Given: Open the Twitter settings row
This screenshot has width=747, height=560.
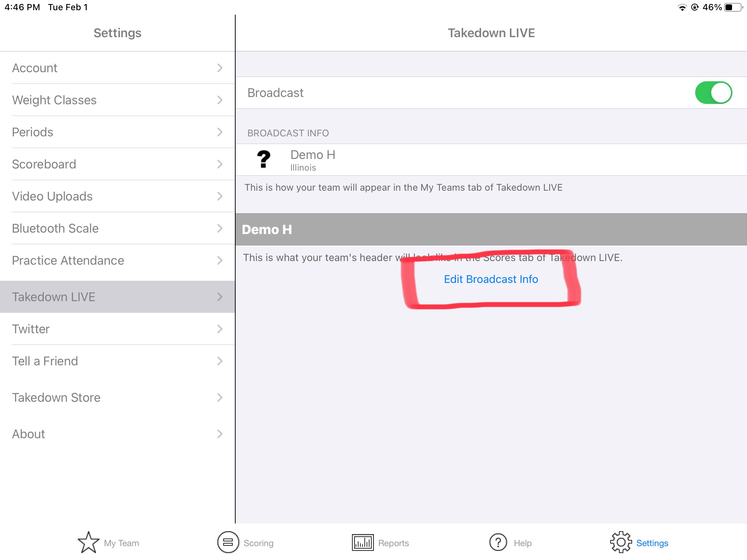Looking at the screenshot, I should [x=117, y=329].
